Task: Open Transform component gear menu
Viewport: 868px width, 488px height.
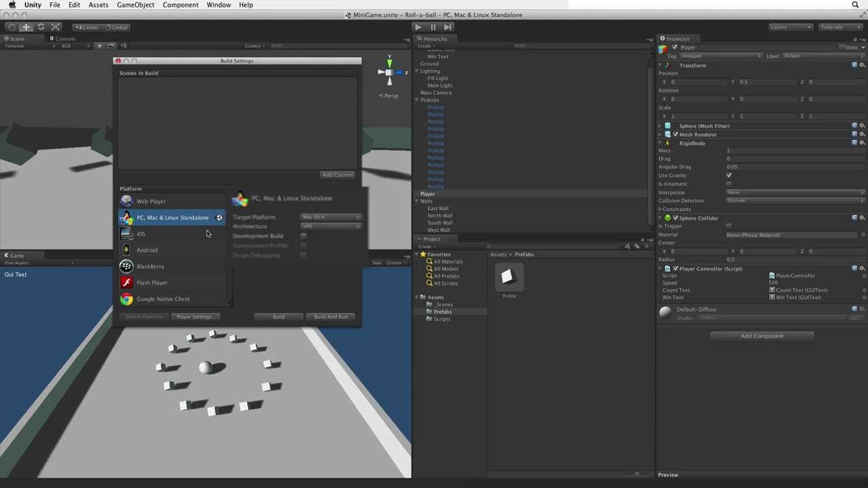Action: click(x=863, y=65)
